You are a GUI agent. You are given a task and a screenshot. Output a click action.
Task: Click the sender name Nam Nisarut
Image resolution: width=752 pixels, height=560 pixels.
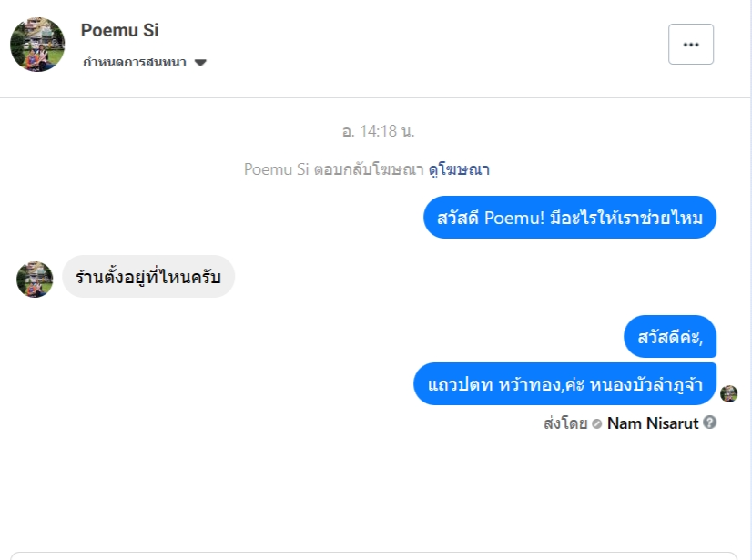pyautogui.click(x=652, y=423)
